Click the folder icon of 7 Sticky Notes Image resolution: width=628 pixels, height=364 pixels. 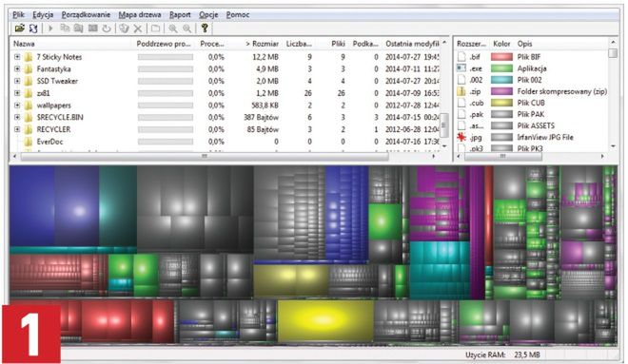coord(28,57)
